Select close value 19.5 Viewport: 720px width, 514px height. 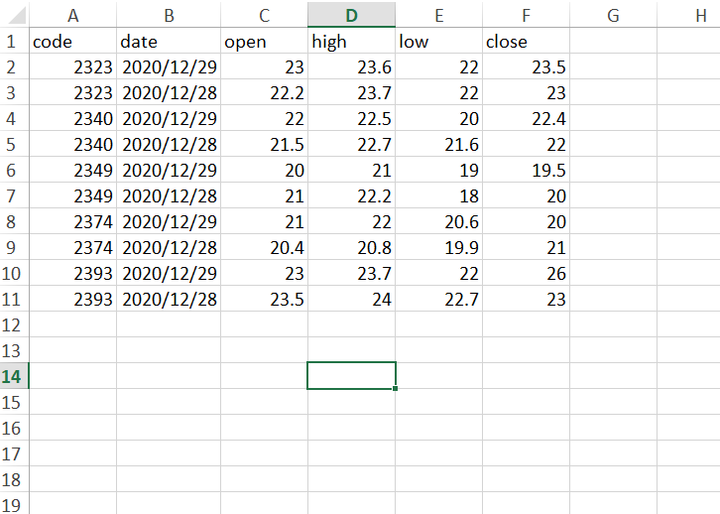[526, 170]
